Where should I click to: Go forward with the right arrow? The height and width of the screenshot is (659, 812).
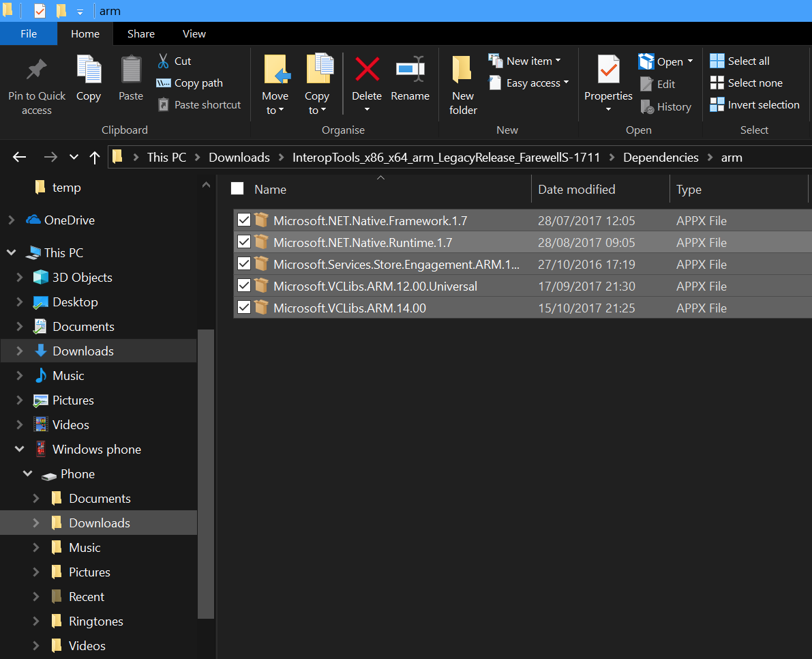[50, 157]
